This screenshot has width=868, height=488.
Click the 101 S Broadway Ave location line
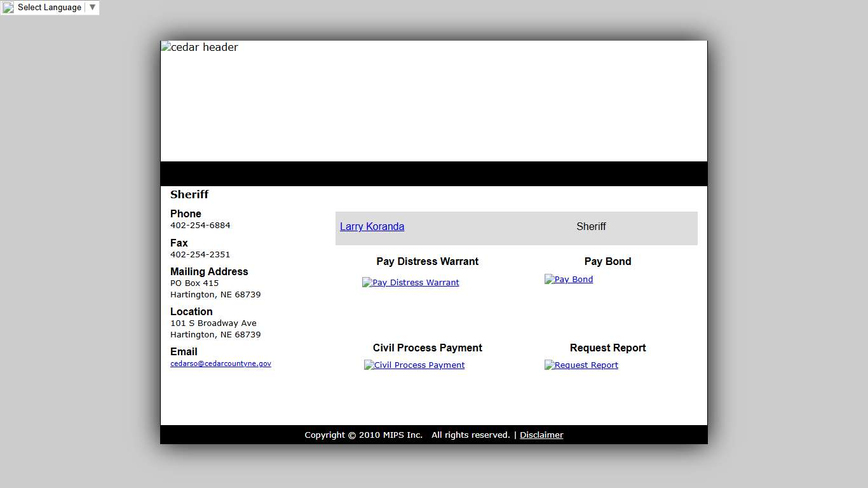(x=214, y=323)
